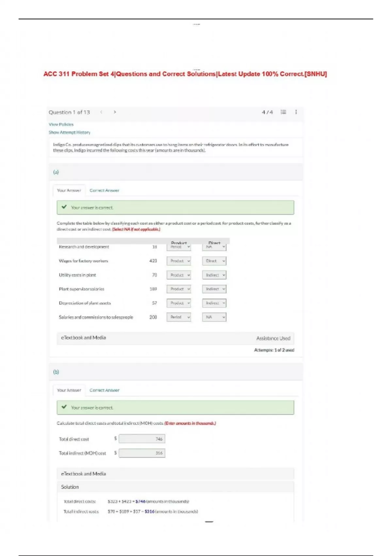Viewport: 392px width, 556px height.
Task: Click the Total direct cost input field
Action: (142, 439)
